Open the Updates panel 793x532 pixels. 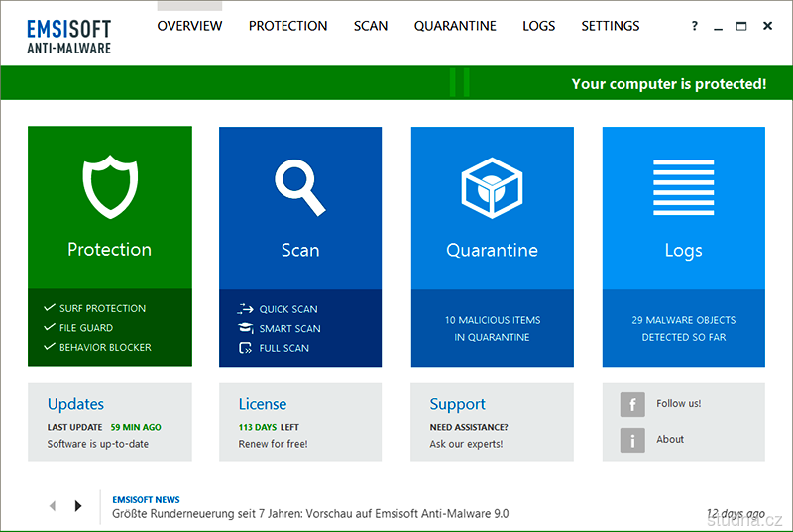click(75, 404)
